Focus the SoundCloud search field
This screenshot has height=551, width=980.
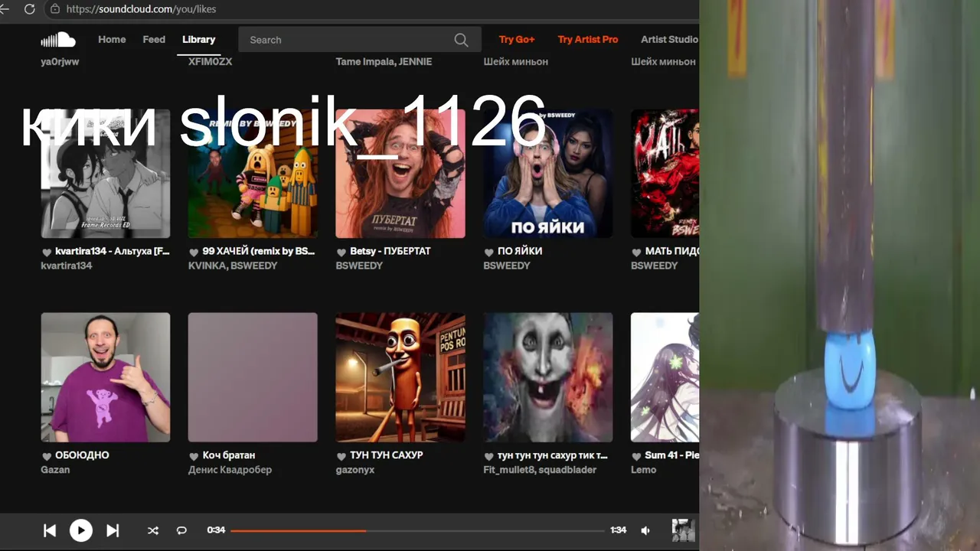(360, 40)
